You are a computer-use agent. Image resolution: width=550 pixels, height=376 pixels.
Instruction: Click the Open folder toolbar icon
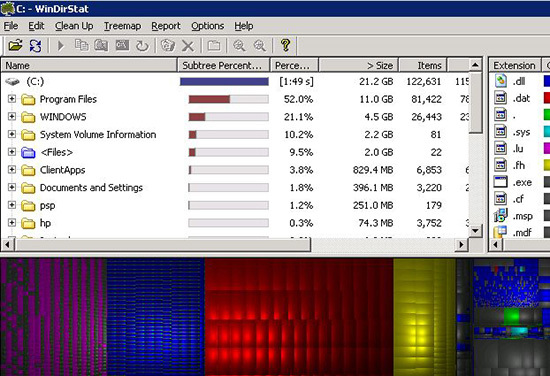click(x=15, y=46)
